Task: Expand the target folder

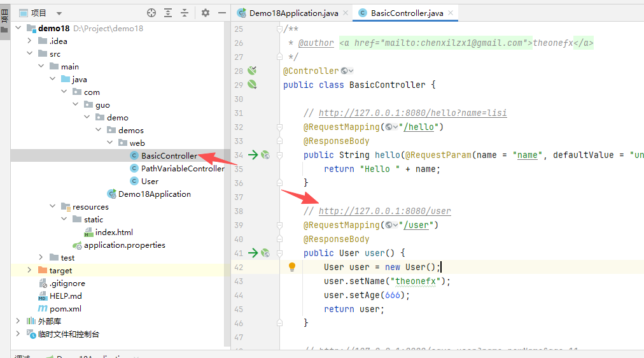Action: (29, 270)
